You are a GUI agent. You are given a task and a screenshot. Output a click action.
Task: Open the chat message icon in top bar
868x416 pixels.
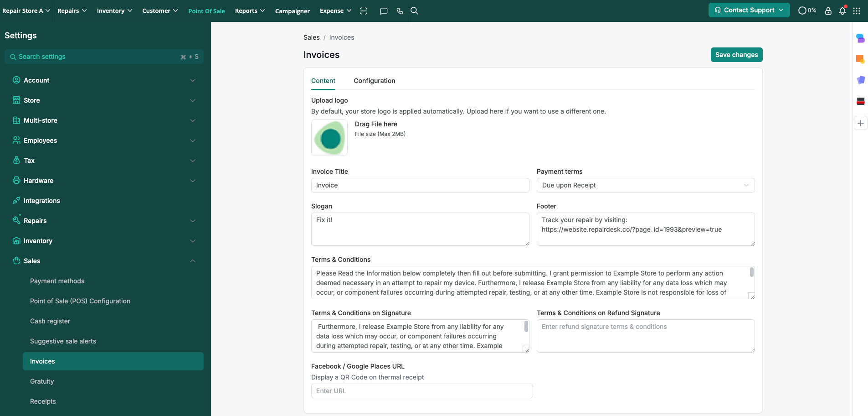(x=384, y=11)
